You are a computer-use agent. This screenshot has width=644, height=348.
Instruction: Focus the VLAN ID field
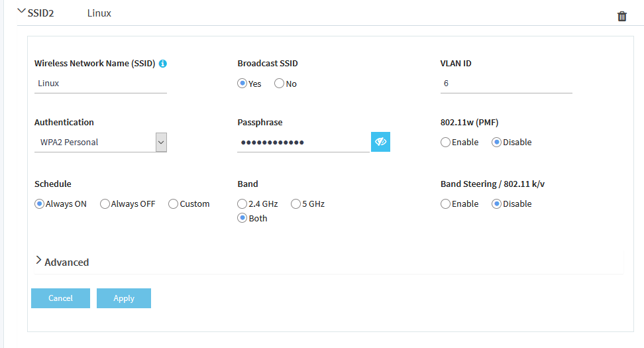point(506,84)
